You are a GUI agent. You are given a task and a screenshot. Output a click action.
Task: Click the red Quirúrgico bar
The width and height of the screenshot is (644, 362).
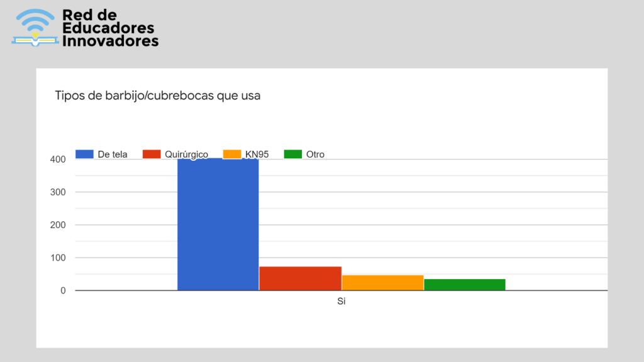(300, 278)
